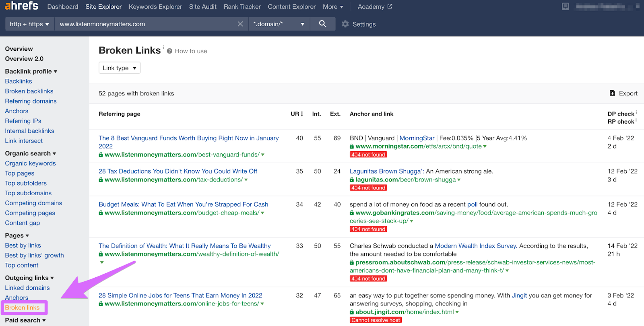Click the lock icon beside gobankingrates.com link

tap(352, 213)
